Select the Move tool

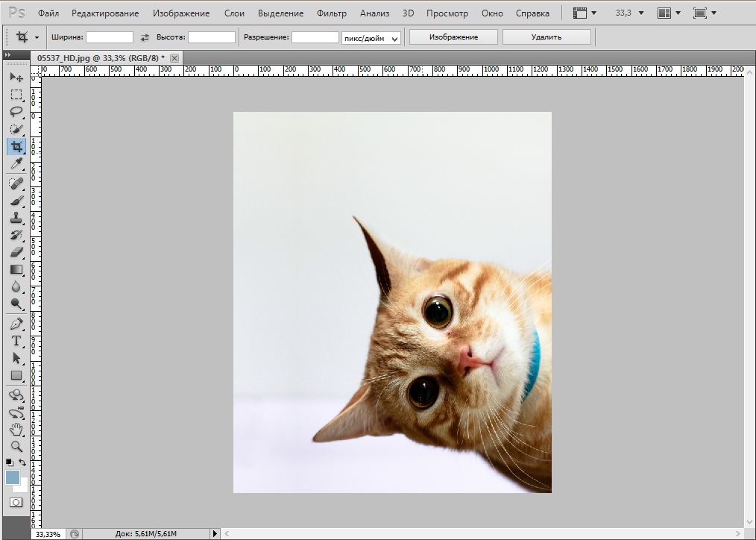tap(16, 77)
